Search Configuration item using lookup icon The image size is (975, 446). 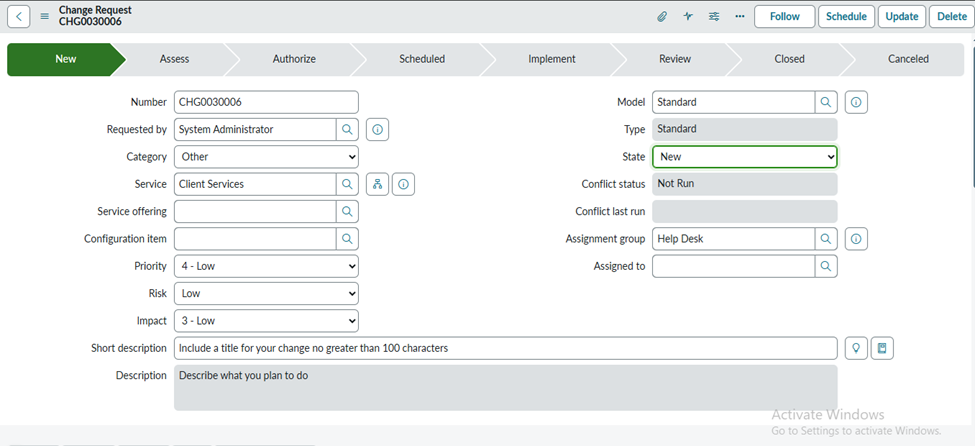[x=347, y=239]
